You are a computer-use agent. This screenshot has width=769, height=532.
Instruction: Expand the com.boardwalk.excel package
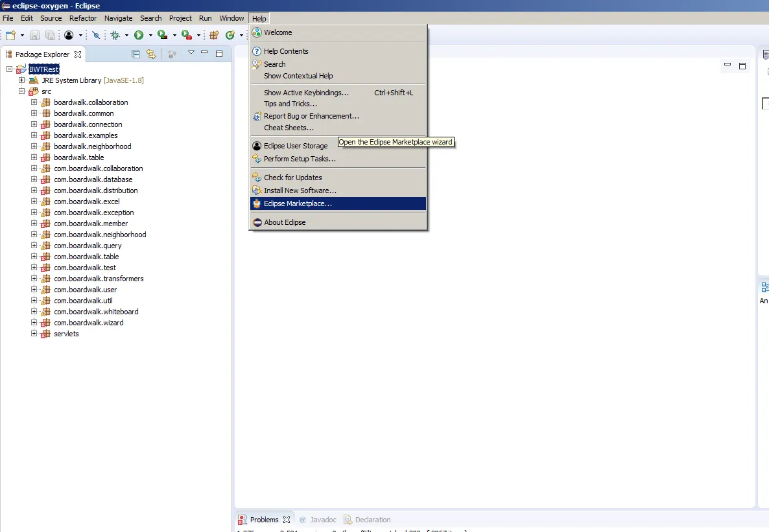(x=34, y=201)
